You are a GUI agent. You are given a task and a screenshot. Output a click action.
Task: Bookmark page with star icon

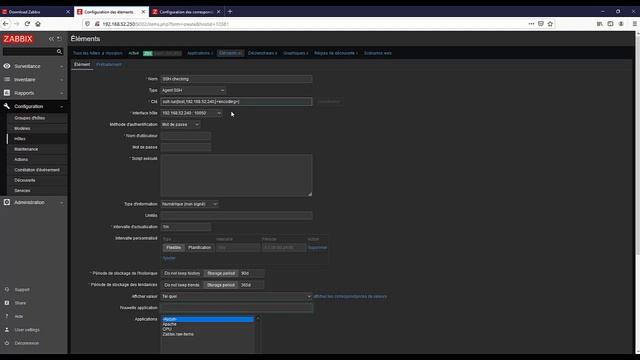tap(550, 24)
